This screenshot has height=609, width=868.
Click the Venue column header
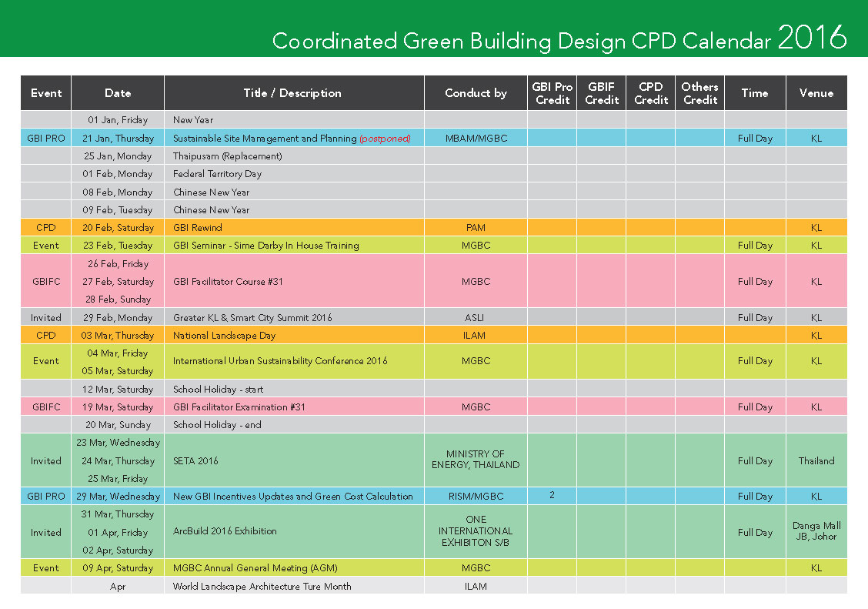(x=816, y=93)
